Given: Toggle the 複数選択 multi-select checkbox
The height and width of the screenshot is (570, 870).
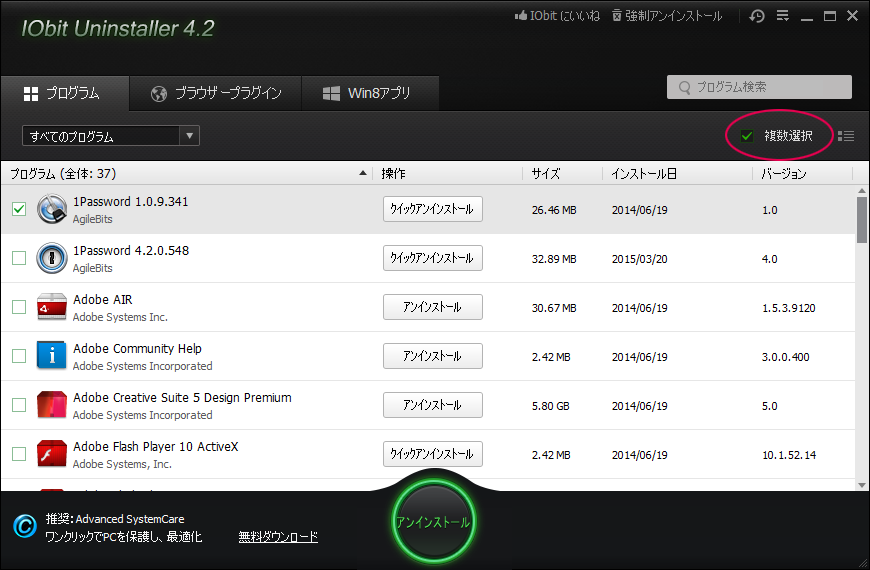Looking at the screenshot, I should click(x=747, y=136).
